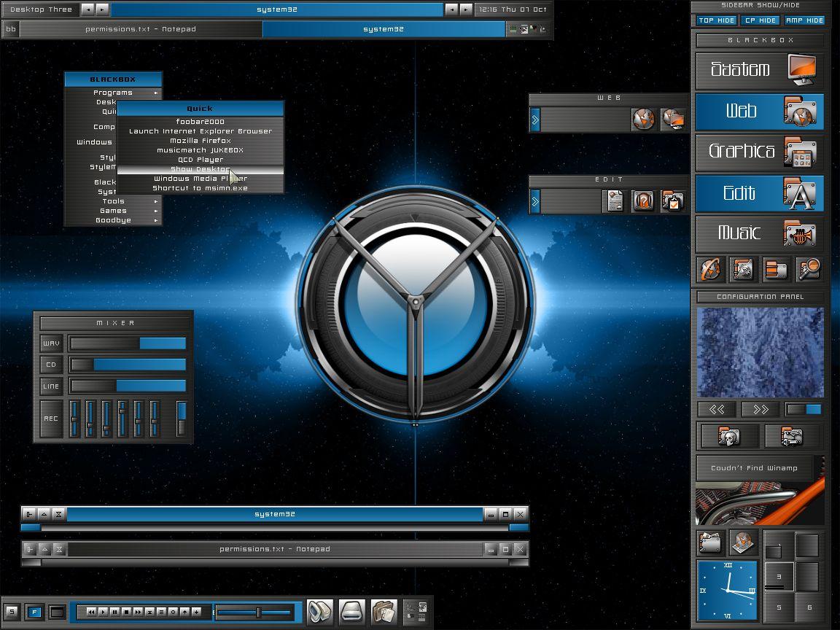Click the bb button on the top taskbar
The height and width of the screenshot is (630, 840).
(x=11, y=29)
